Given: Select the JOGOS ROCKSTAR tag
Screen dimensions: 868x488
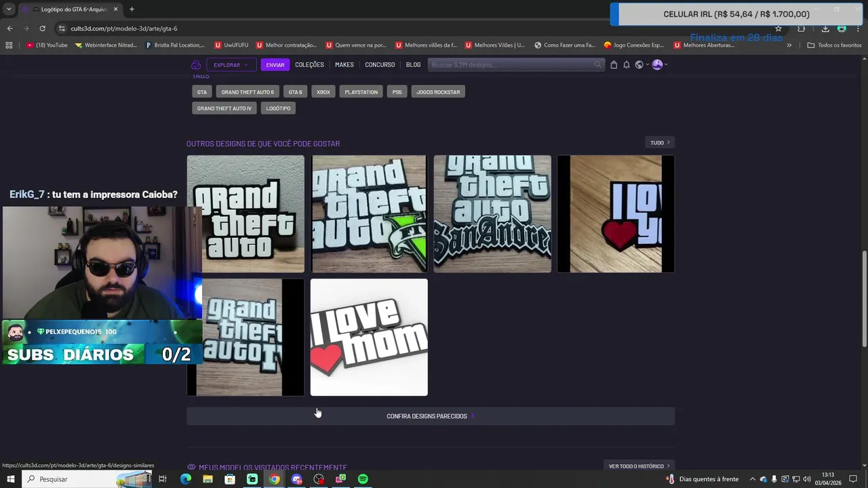Looking at the screenshot, I should [x=438, y=92].
